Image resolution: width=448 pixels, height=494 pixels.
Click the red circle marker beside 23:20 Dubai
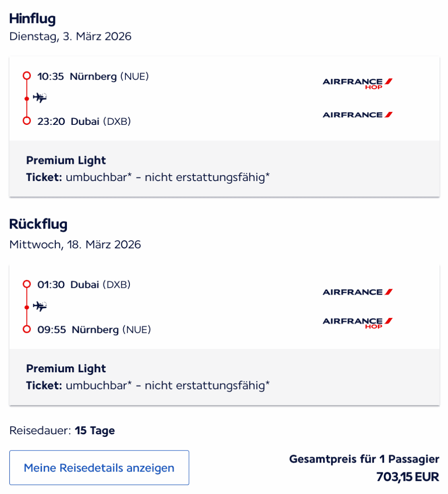click(27, 121)
